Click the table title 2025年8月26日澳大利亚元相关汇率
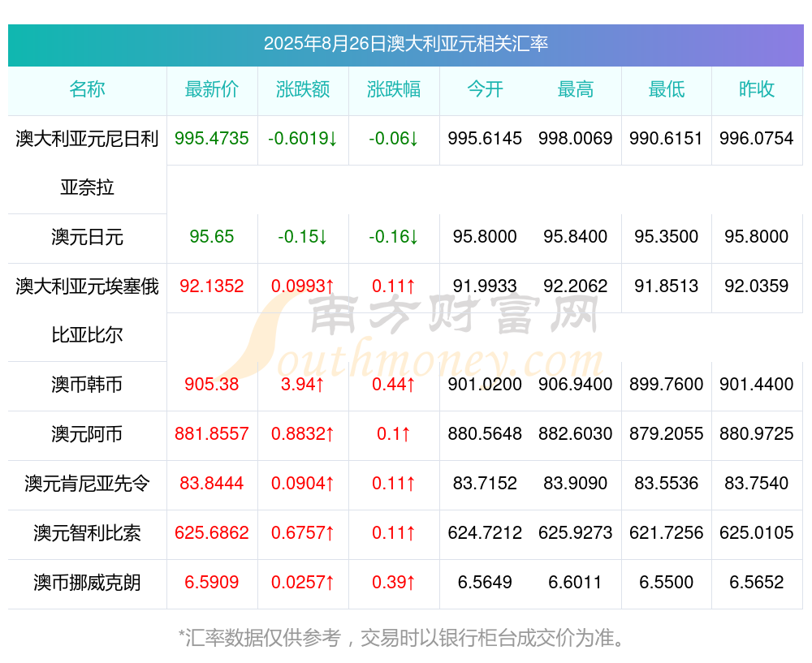Image resolution: width=812 pixels, height=663 pixels. [x=405, y=44]
